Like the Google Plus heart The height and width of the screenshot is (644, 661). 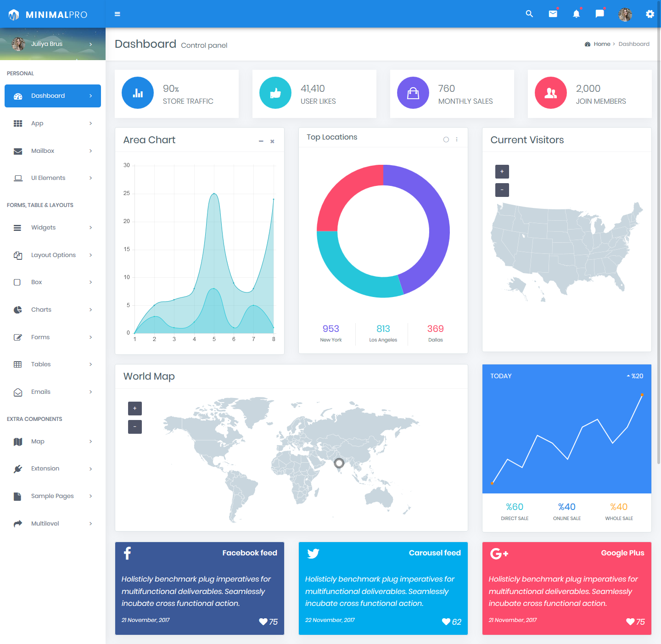(630, 622)
